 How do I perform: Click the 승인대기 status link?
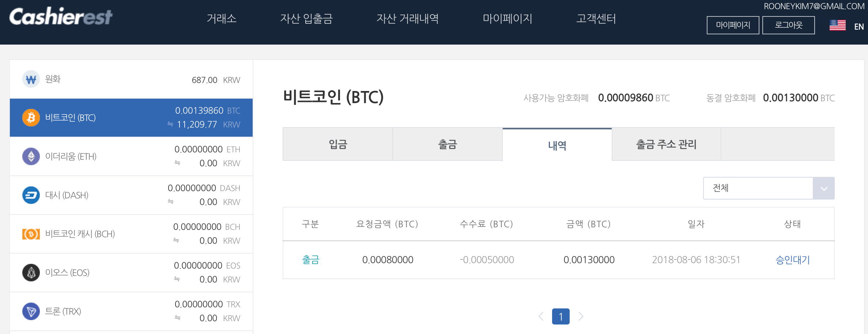point(793,260)
